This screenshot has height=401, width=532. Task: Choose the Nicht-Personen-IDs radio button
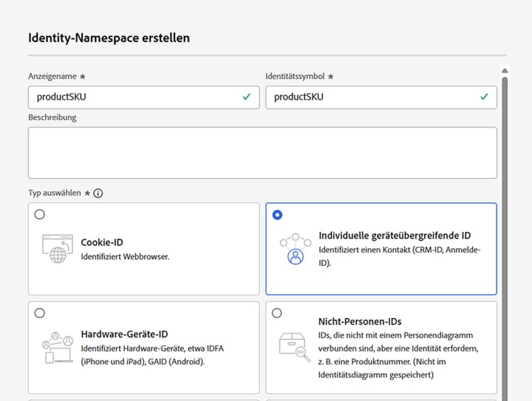[x=277, y=313]
